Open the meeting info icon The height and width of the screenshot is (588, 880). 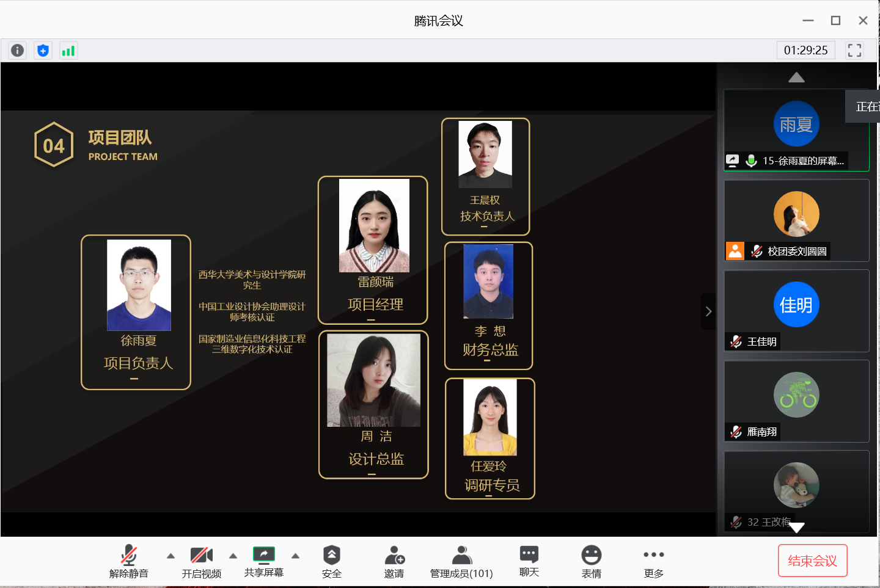click(18, 51)
